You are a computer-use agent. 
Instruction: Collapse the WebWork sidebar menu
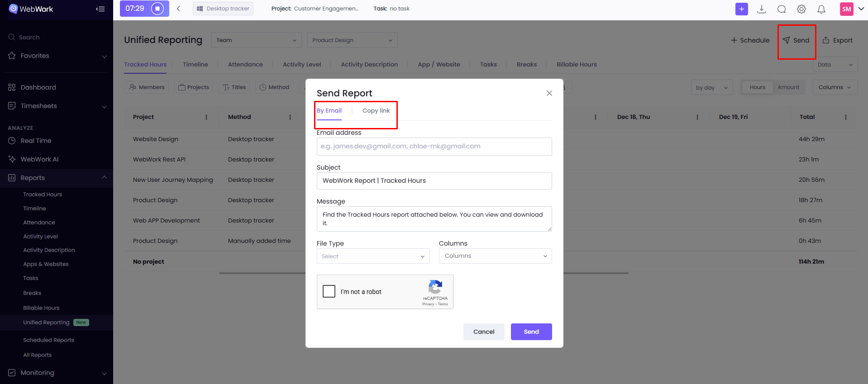[100, 9]
